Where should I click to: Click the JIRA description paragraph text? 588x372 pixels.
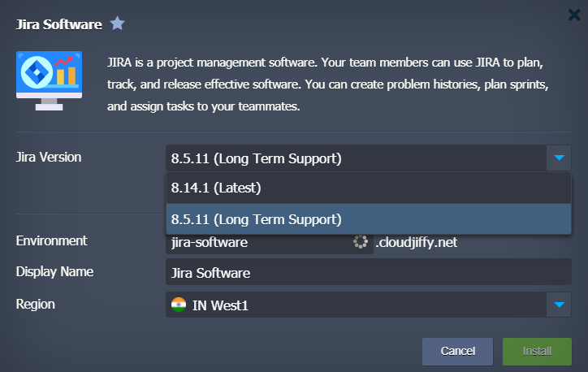(328, 84)
